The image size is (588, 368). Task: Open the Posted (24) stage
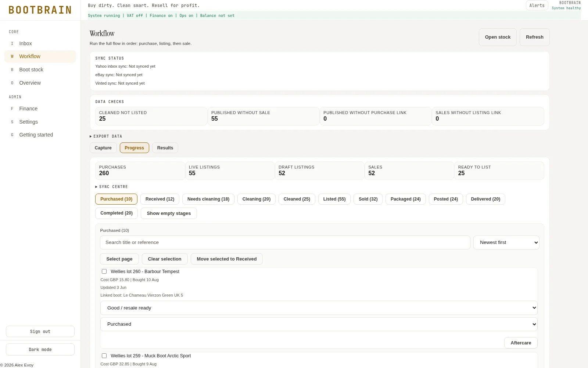point(446,199)
